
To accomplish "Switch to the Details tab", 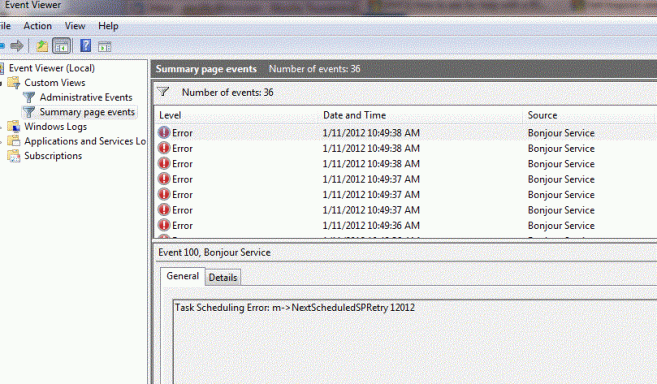I will point(223,277).
